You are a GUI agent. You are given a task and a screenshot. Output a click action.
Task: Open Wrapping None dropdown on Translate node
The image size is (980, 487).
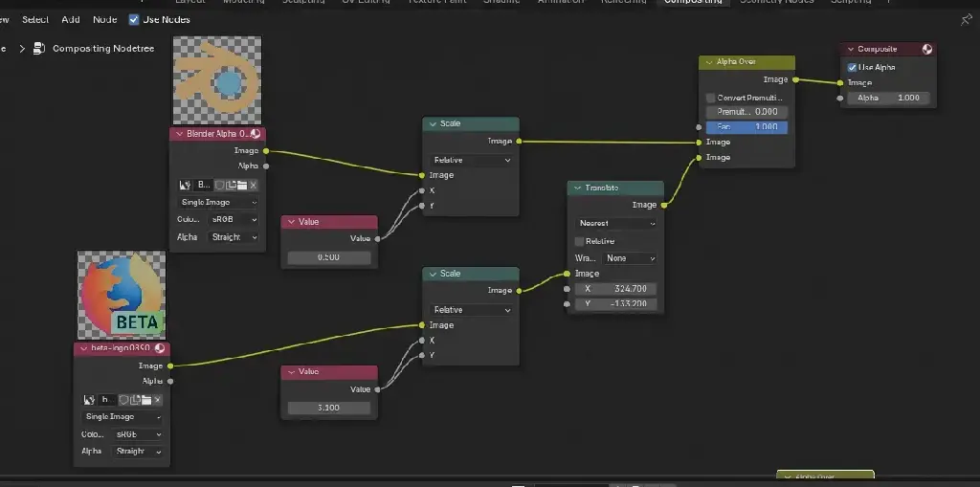pyautogui.click(x=630, y=258)
